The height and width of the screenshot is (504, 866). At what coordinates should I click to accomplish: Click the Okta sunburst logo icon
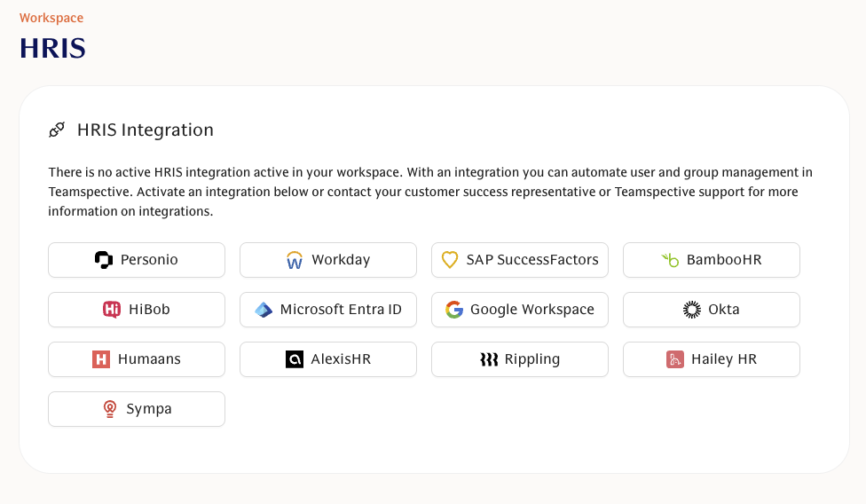click(x=691, y=309)
